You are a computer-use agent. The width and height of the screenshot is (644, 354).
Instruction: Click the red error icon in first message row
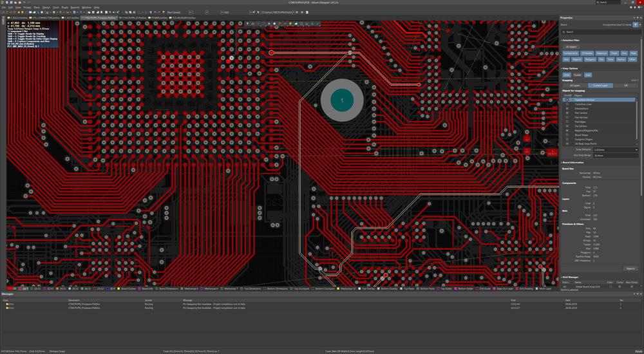(7, 304)
